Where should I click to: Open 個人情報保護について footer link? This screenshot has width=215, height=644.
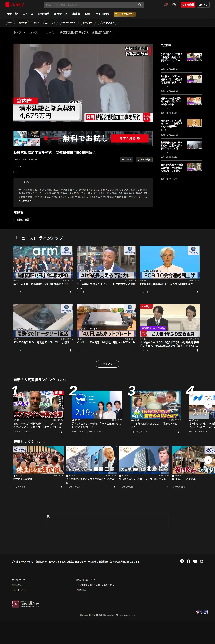pos(86,579)
